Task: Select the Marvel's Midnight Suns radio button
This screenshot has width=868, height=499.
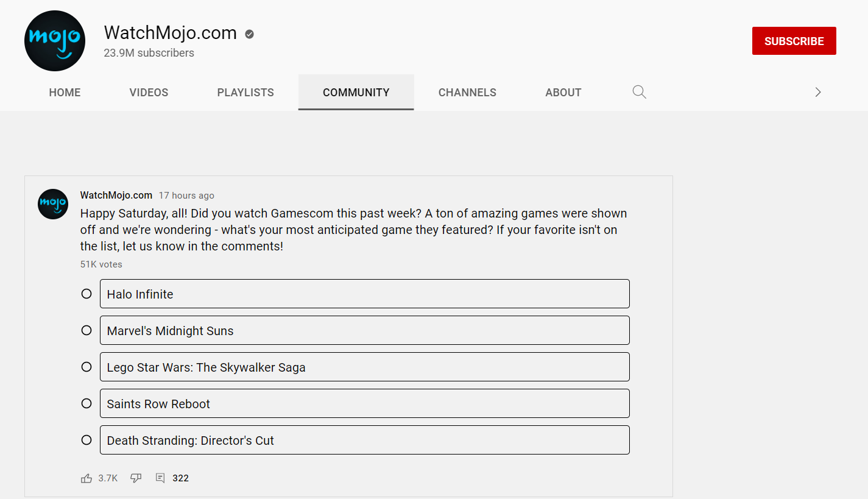Action: [x=86, y=330]
